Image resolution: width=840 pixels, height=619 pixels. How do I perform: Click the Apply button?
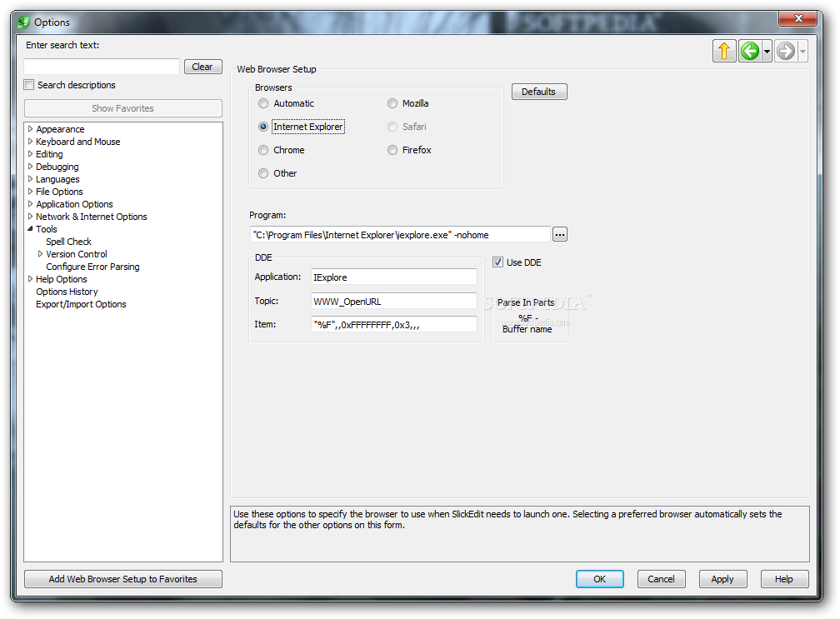click(722, 579)
